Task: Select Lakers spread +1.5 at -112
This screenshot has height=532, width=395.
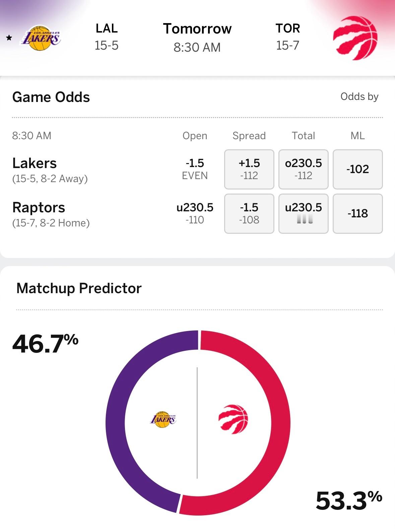Action: pos(249,169)
